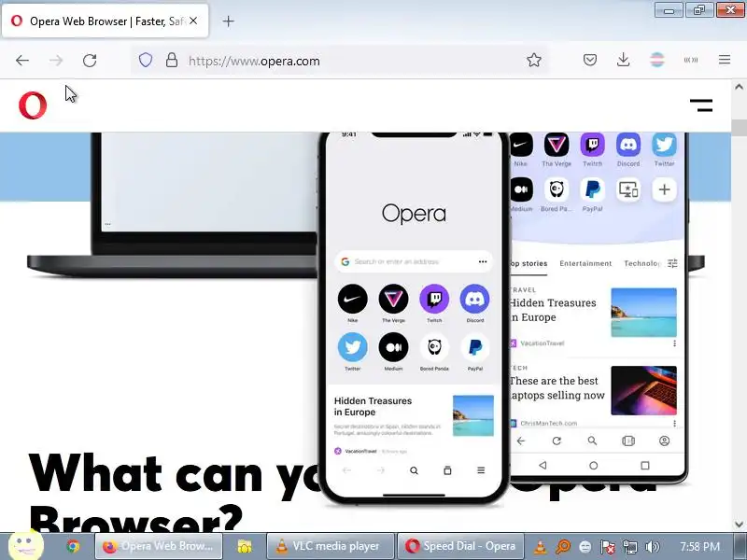Viewport: 747px width, 560px height.
Task: Click The Verge icon on the iPhone mockup
Action: [x=393, y=299]
